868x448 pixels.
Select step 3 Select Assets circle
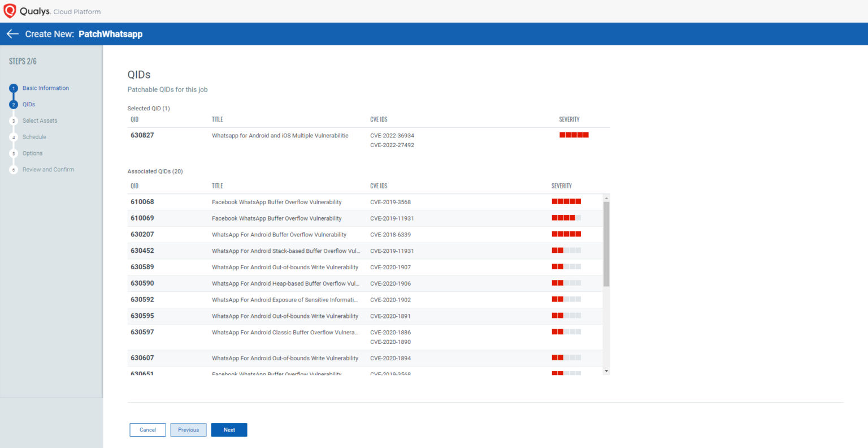click(x=13, y=120)
